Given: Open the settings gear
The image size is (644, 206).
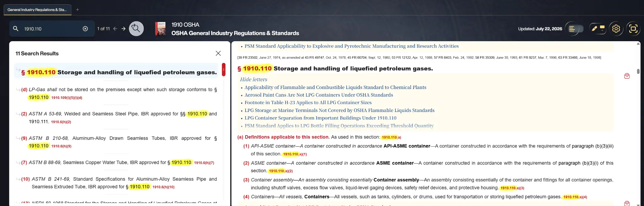Looking at the screenshot, I should point(616,29).
